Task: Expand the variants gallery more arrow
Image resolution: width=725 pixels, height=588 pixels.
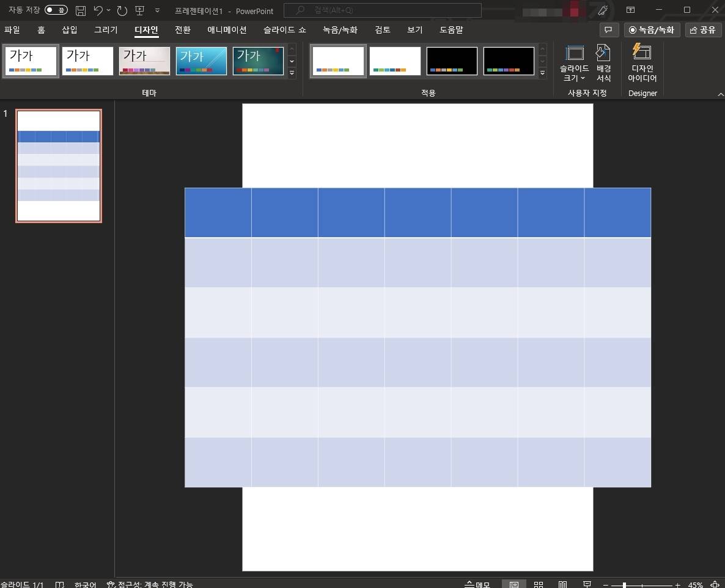Action: [543, 73]
